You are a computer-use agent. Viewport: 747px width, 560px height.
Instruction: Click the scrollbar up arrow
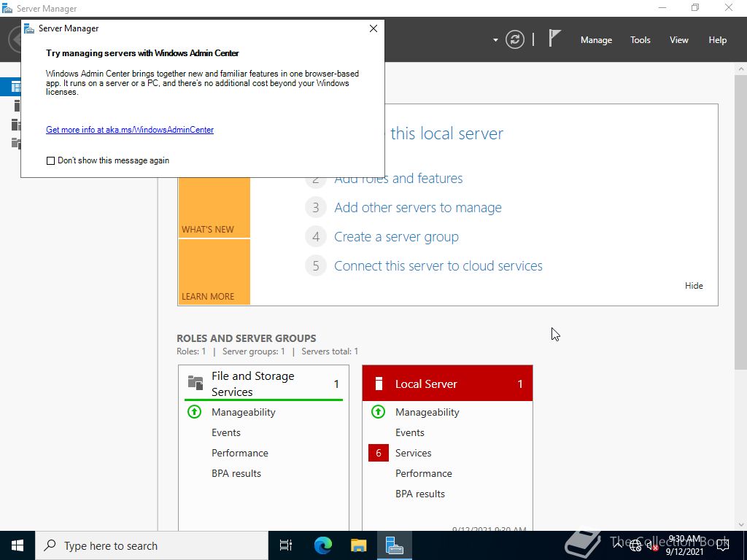click(x=741, y=69)
